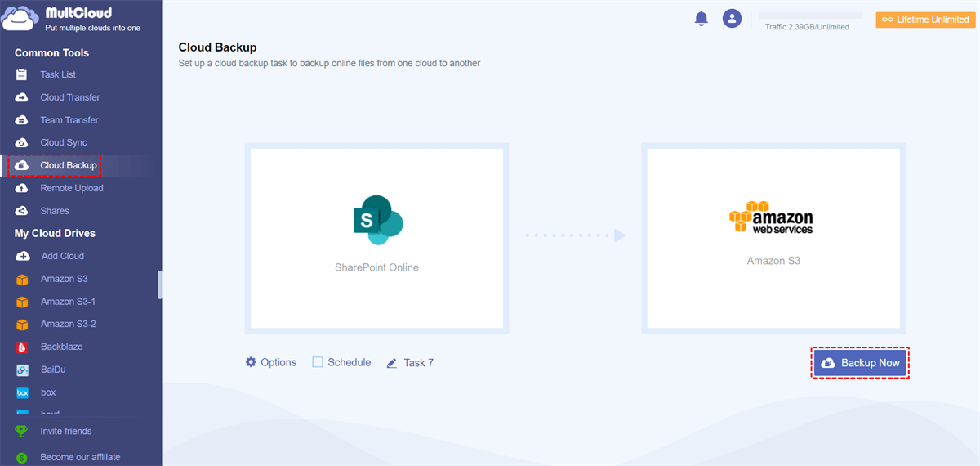Image resolution: width=980 pixels, height=466 pixels.
Task: Open the notifications bell icon
Action: pos(701,19)
